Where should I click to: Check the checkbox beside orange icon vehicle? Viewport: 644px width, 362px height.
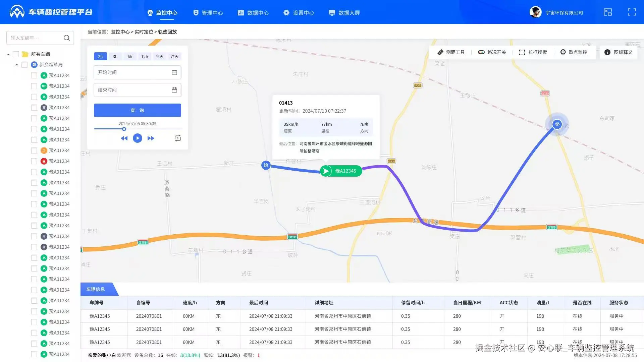click(34, 150)
